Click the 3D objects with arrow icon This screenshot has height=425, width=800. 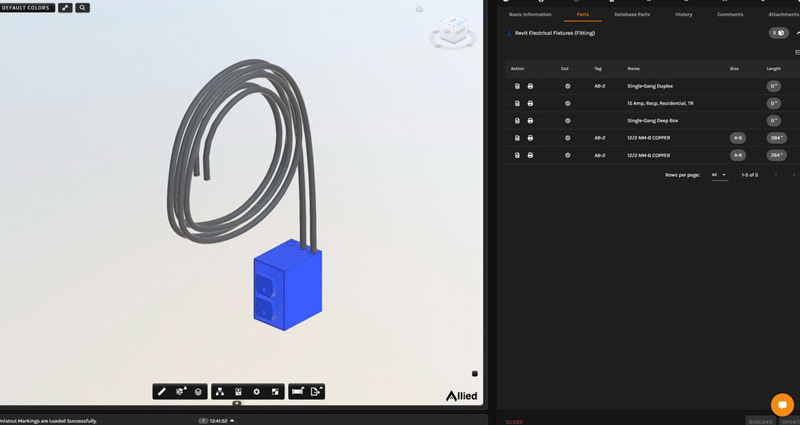[x=181, y=392]
